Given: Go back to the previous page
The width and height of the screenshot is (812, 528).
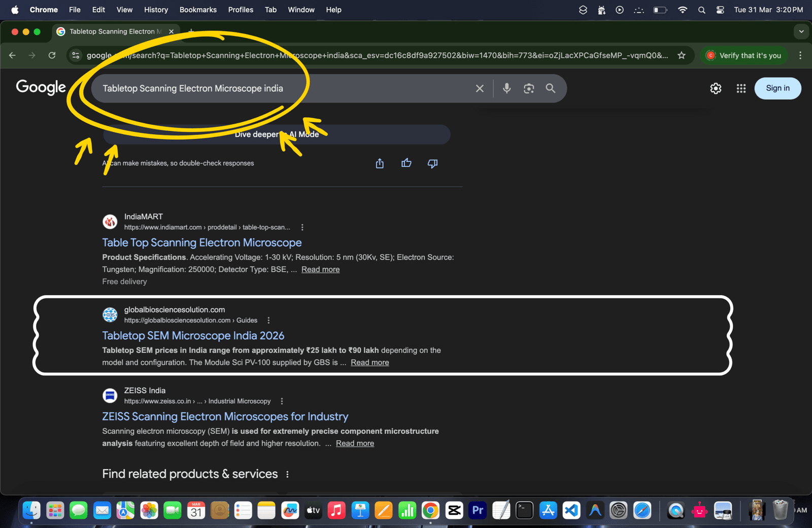Looking at the screenshot, I should click(12, 55).
